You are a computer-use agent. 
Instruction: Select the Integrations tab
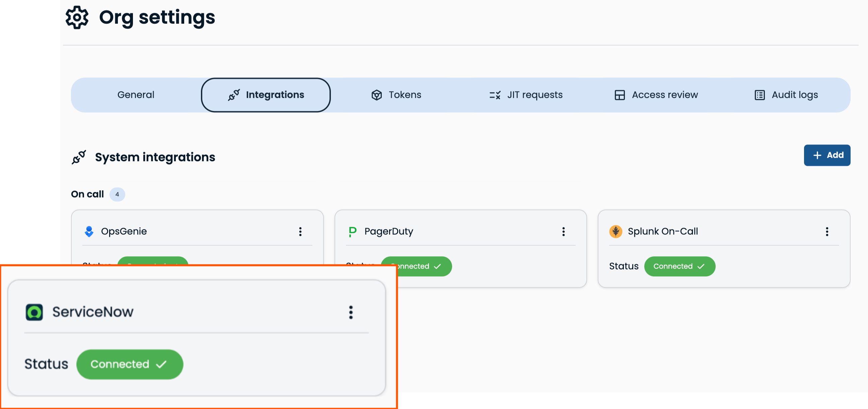[266, 95]
